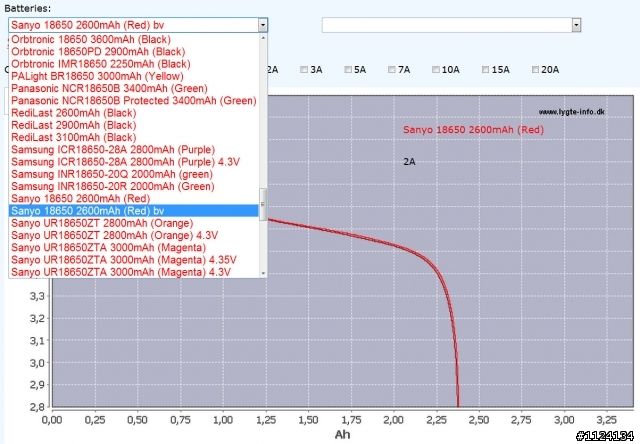Screen dimensions: 640x444
Task: Click the Ah axis label
Action: click(x=342, y=434)
